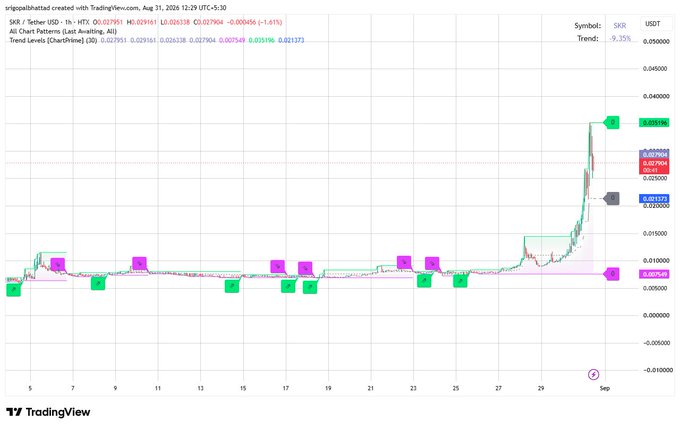Select the Trend Levels [ChartPrime] indicator legend

(x=53, y=40)
